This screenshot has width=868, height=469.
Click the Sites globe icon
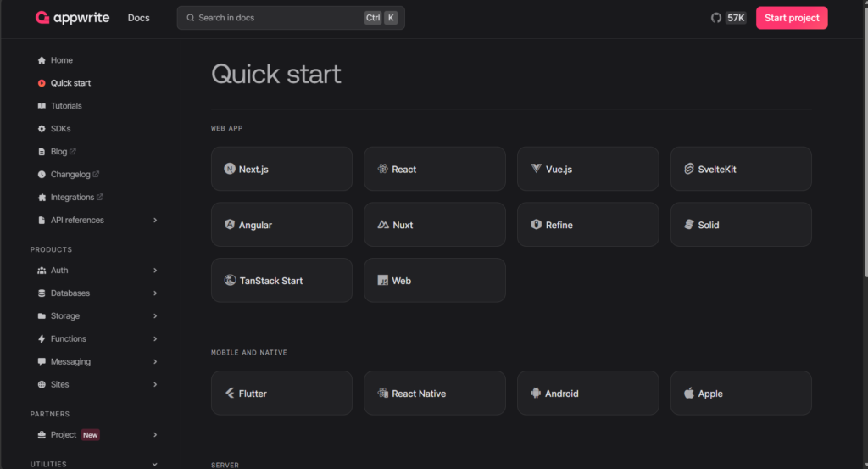42,384
